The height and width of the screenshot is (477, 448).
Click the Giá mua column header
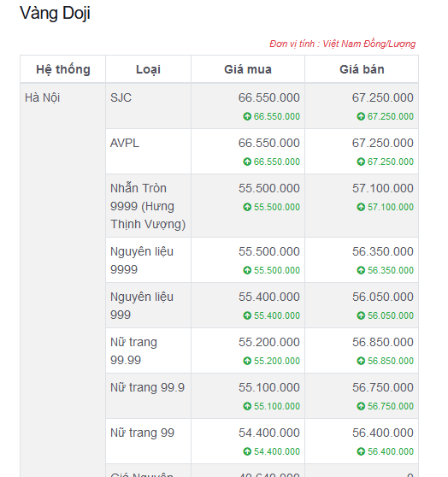click(x=248, y=69)
